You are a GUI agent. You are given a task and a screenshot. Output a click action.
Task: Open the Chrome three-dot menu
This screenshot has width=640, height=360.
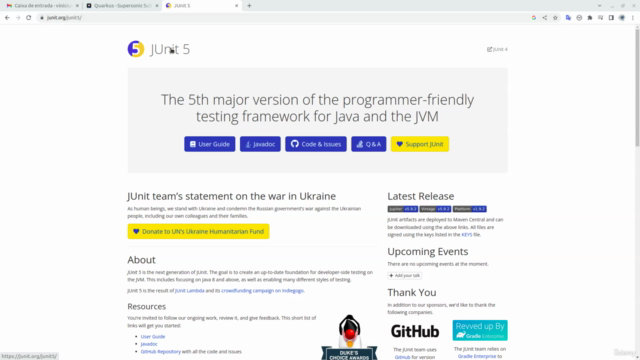(x=633, y=18)
